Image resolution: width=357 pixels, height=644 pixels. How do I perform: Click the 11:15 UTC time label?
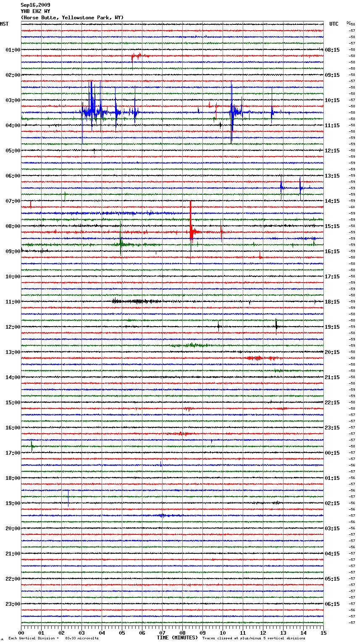pos(332,126)
